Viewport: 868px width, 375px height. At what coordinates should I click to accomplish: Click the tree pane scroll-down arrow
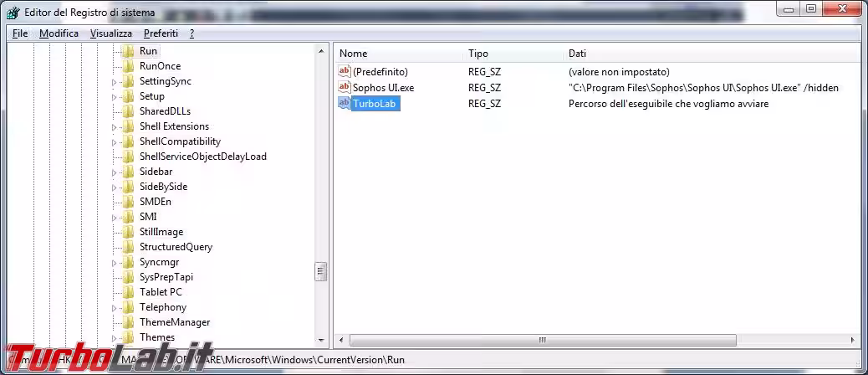321,340
